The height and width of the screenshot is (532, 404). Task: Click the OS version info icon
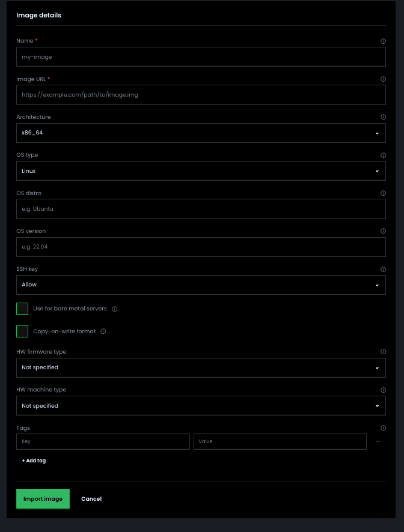[383, 231]
